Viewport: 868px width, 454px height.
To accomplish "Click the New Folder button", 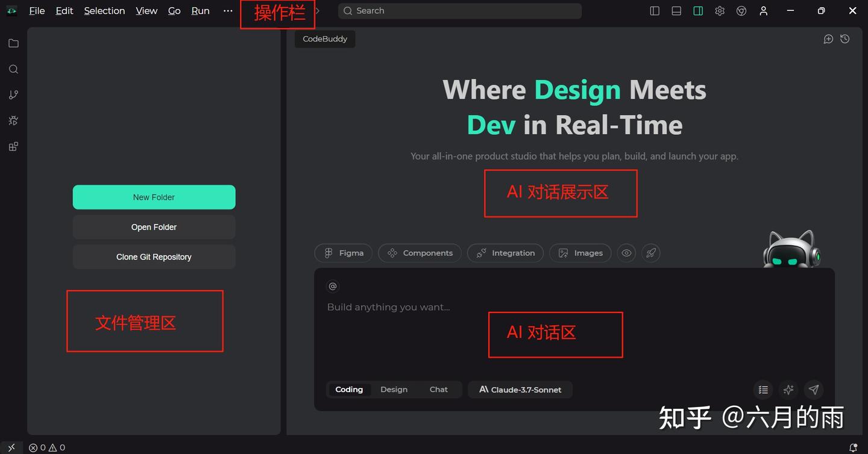I will point(154,197).
